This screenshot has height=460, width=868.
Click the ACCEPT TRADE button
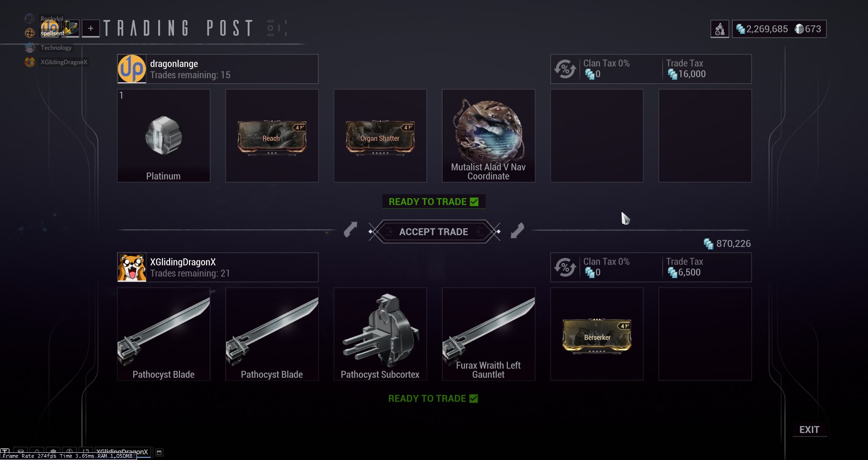[434, 232]
